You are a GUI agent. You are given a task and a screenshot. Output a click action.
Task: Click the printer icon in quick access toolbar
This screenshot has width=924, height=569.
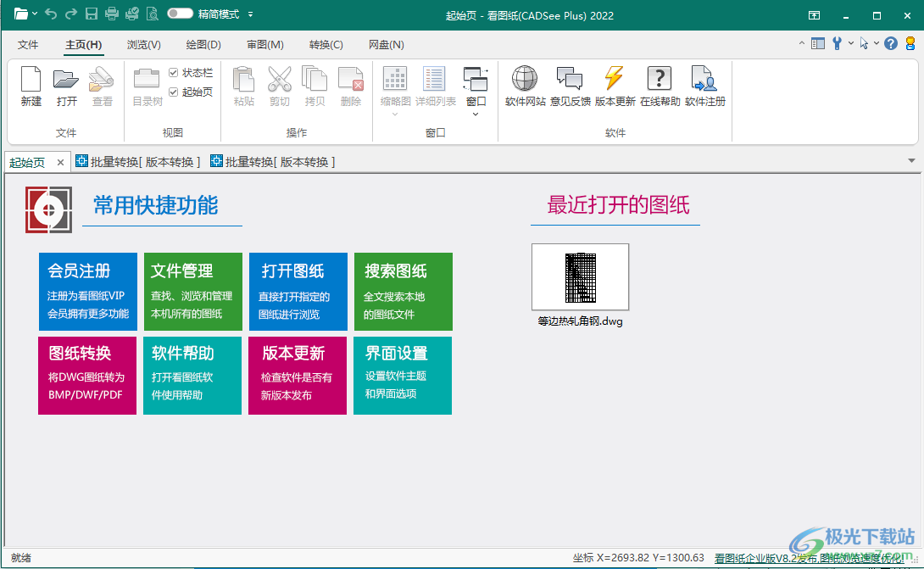[111, 14]
